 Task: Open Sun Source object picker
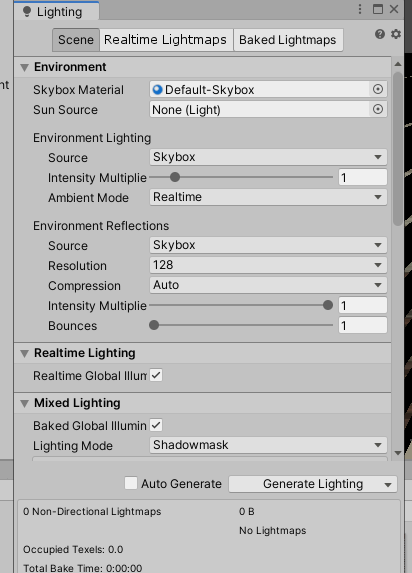pos(378,109)
